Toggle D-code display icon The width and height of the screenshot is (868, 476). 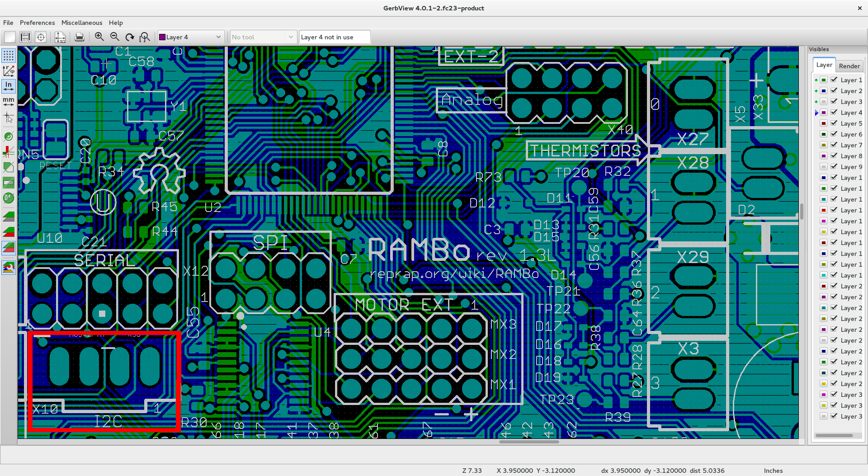(9, 198)
